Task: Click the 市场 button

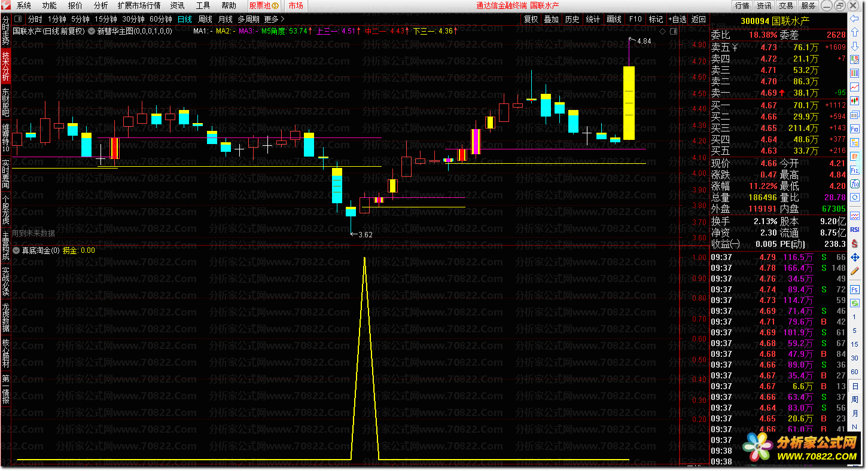Action: click(296, 5)
